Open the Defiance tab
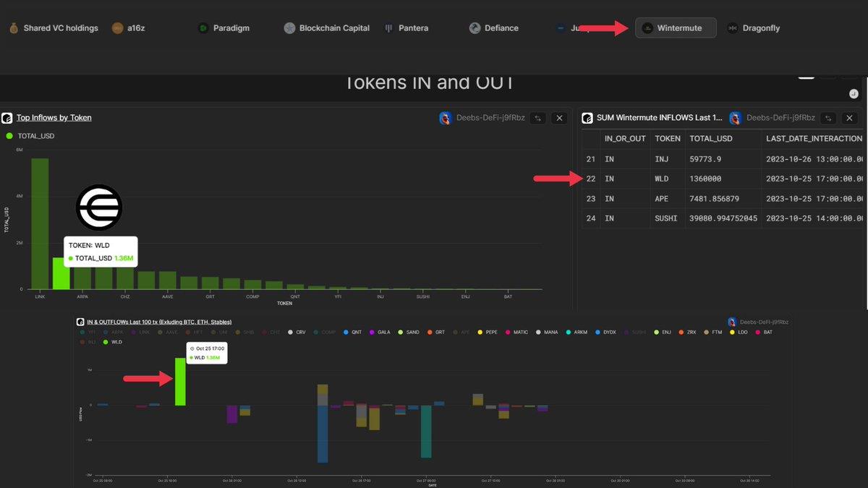The height and width of the screenshot is (488, 868). pyautogui.click(x=493, y=28)
